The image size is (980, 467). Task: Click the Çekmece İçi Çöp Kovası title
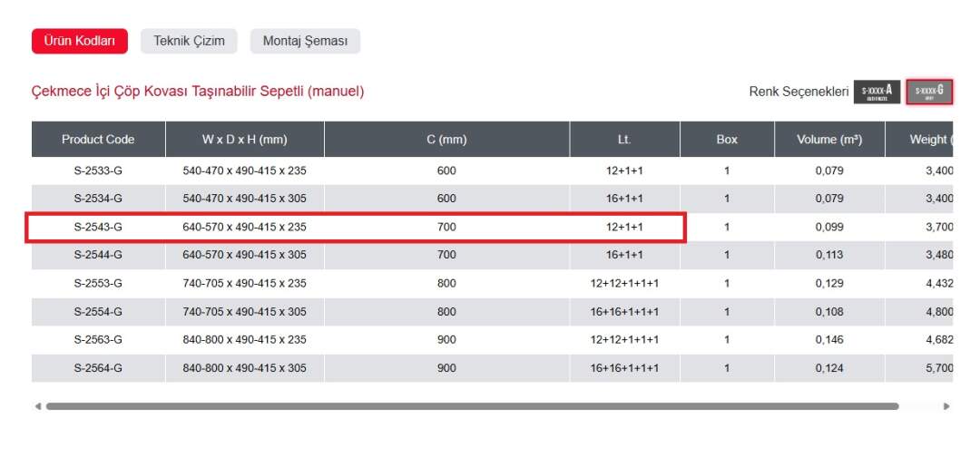198,92
